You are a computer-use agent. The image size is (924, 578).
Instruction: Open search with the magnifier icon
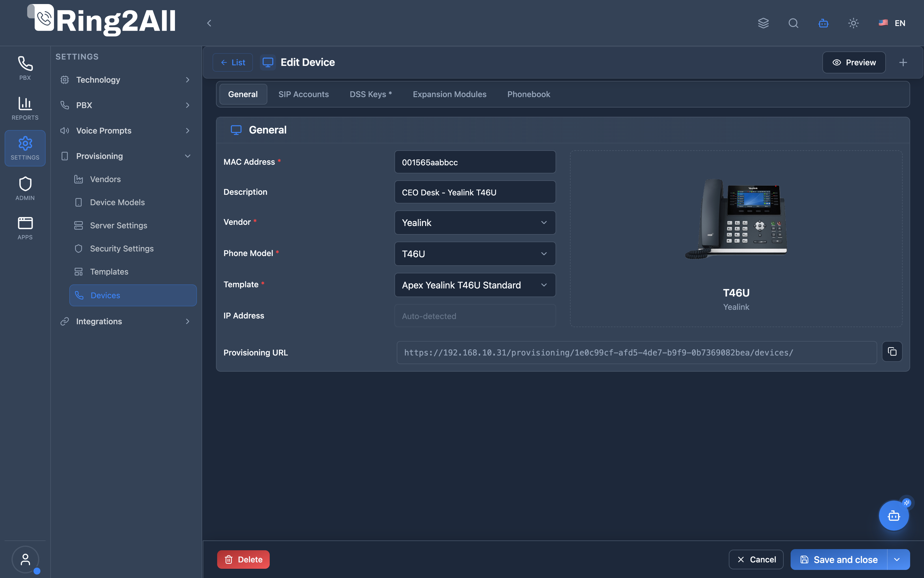(793, 23)
